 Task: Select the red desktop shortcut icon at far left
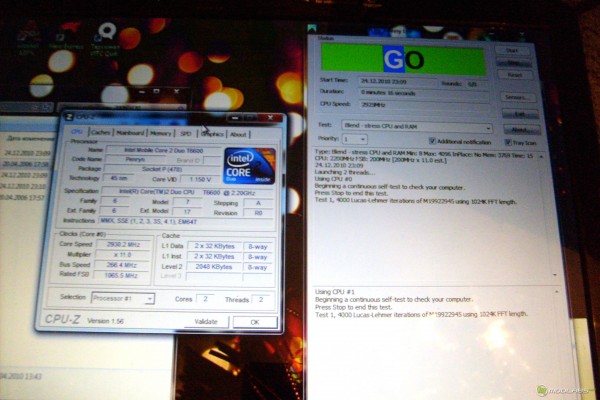[x=28, y=33]
